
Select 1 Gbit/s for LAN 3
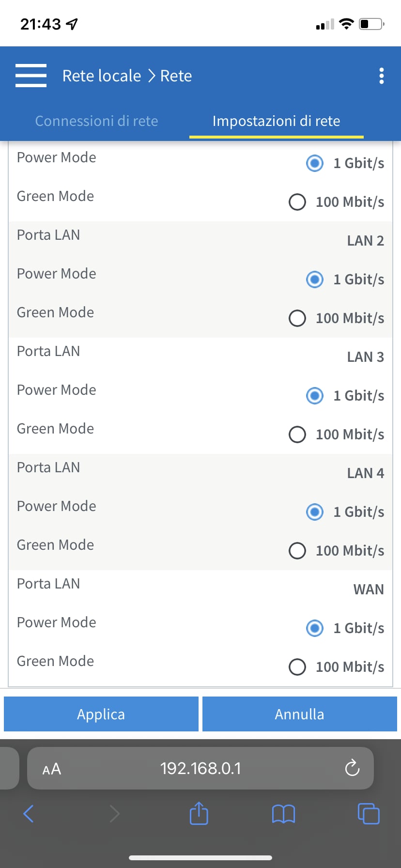(x=315, y=396)
